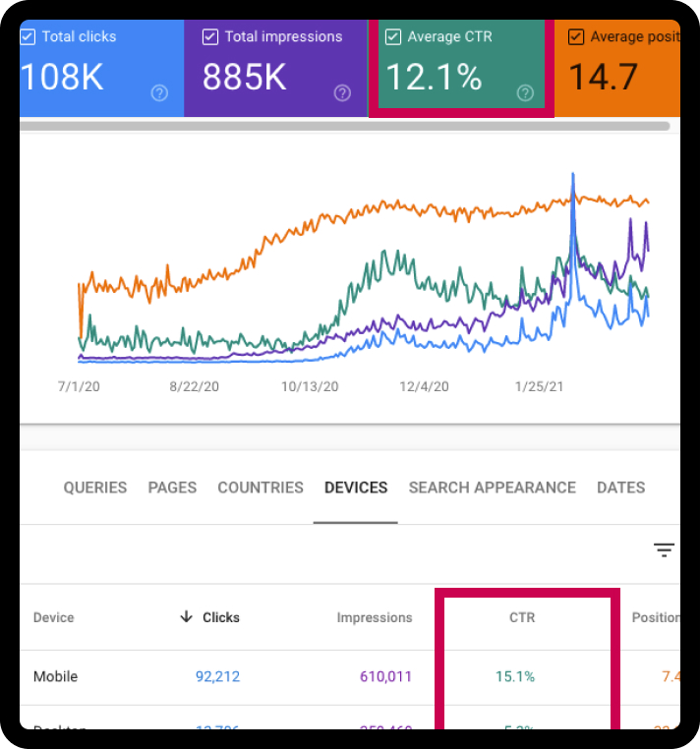Click the 10/13/20 chart date label
This screenshot has width=700, height=749.
(x=310, y=386)
